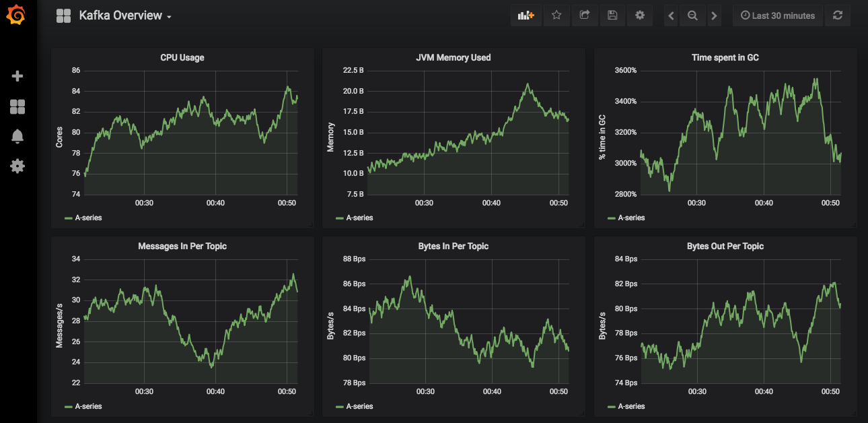The width and height of the screenshot is (868, 423).
Task: Toggle A-series legend in JVM Memory Used
Action: coord(359,218)
